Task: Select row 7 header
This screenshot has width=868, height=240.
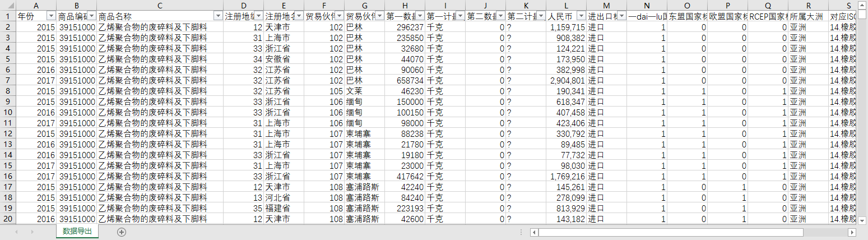Action: coord(8,80)
